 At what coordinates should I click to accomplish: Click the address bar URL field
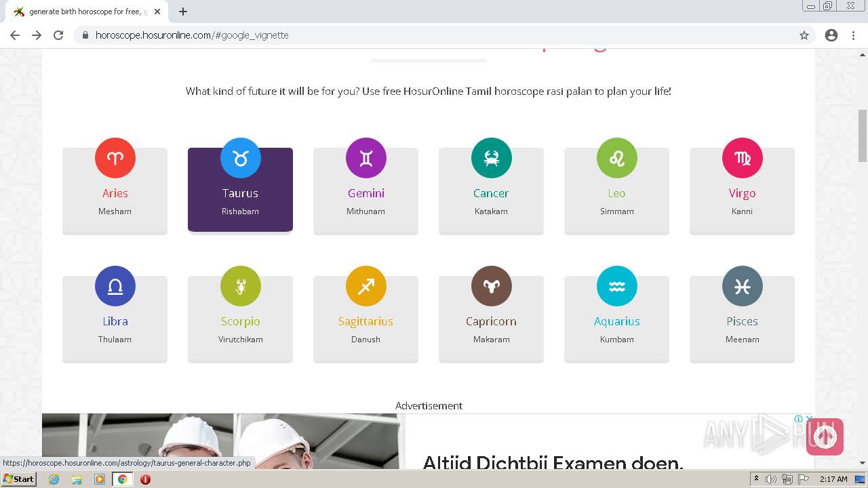(x=444, y=35)
